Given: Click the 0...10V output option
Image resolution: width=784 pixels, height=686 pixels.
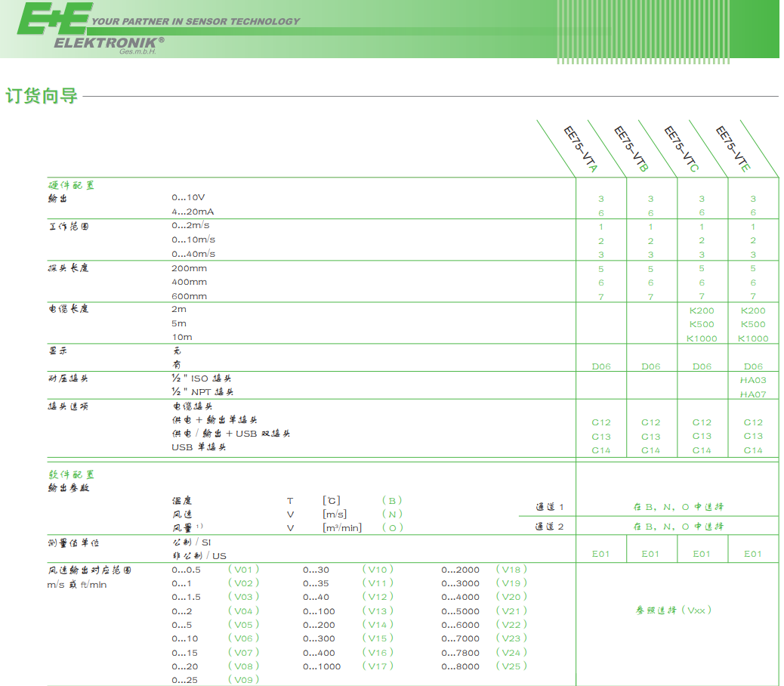Looking at the screenshot, I should coord(189,197).
